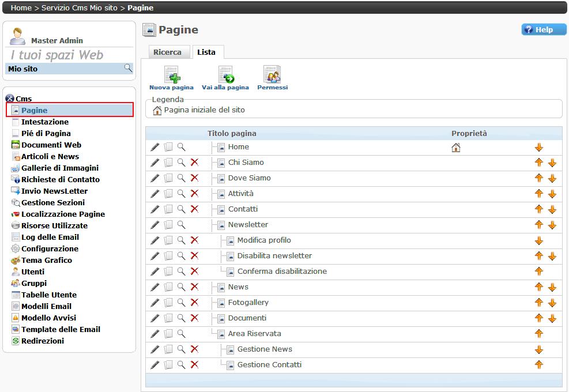Move Conferma disabilitazione page up

[539, 272]
